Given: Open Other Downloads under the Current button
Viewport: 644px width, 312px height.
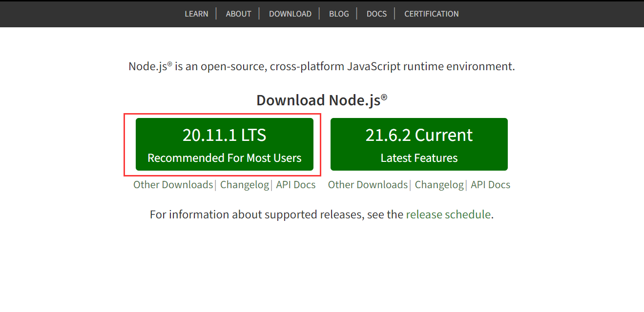Looking at the screenshot, I should point(368,185).
